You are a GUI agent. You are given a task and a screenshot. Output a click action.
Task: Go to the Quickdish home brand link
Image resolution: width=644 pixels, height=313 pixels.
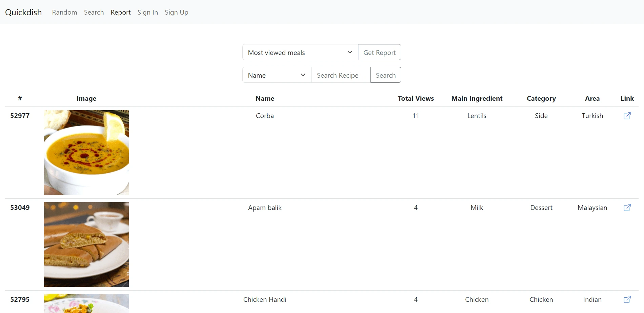point(23,12)
